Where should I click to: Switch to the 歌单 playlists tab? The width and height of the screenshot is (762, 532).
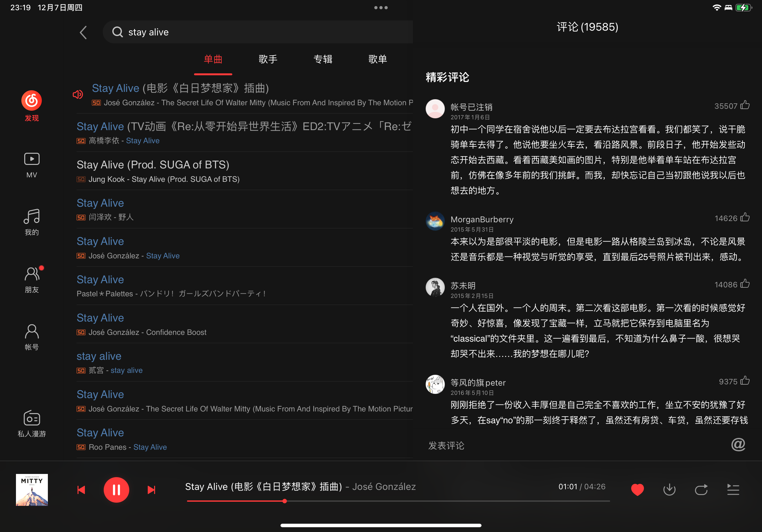click(378, 59)
